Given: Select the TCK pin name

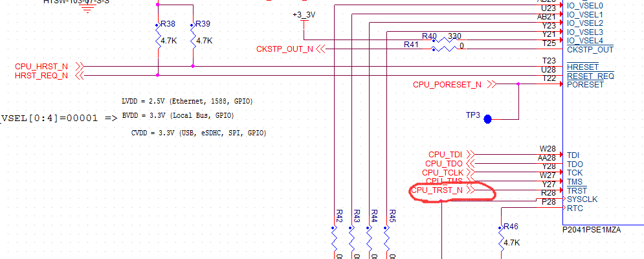Looking at the screenshot, I should pos(575,173).
